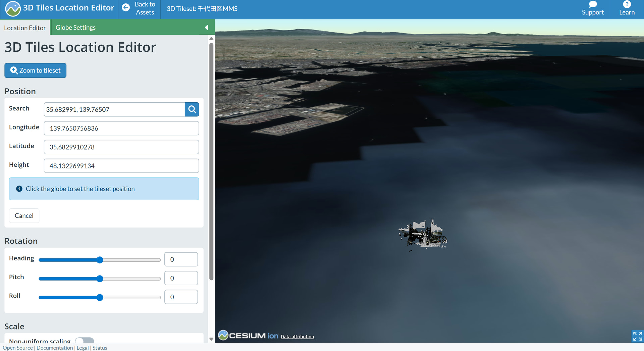Click the 3D Tileset name in header
The image size is (644, 351).
(202, 9)
